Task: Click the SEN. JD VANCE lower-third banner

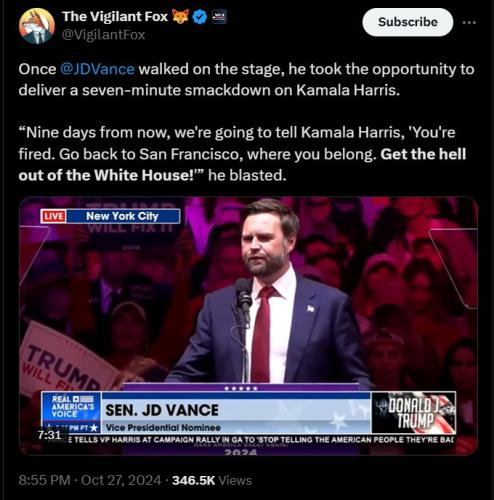Action: 236,413
